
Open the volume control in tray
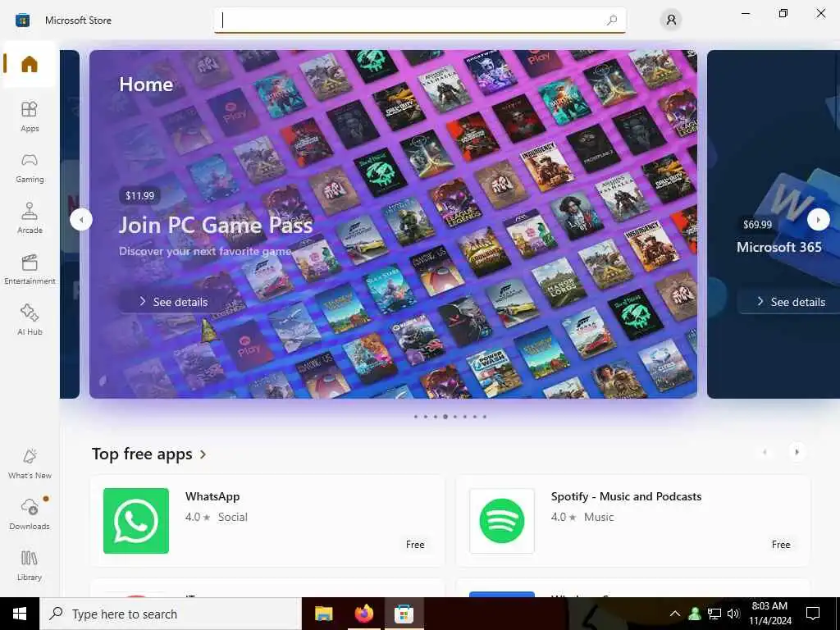click(733, 614)
